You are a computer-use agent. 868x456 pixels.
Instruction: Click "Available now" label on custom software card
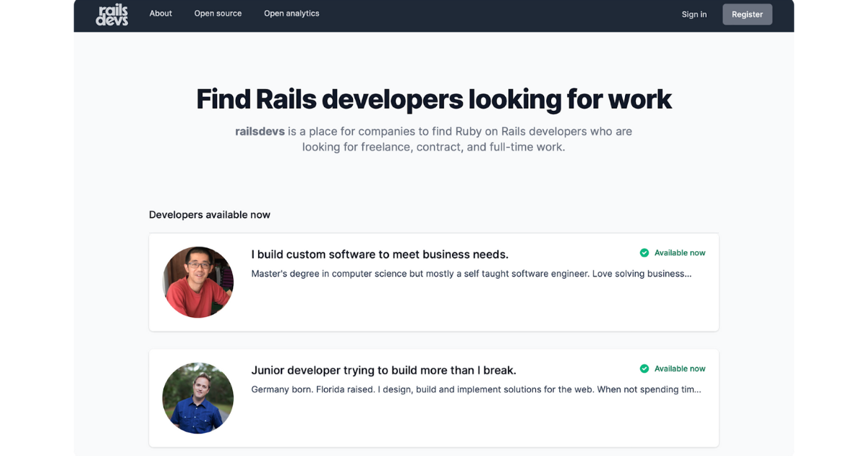(x=679, y=253)
